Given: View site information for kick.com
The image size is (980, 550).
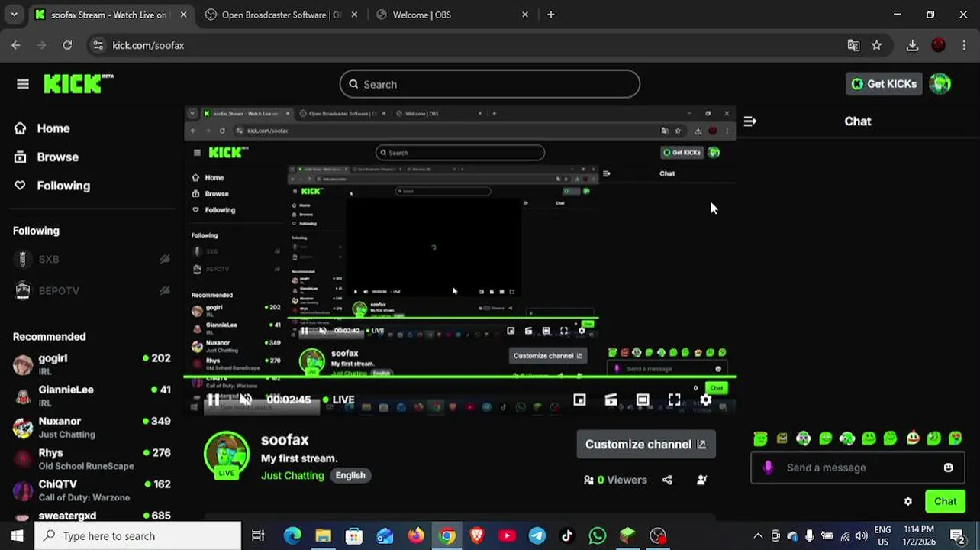Looking at the screenshot, I should tap(98, 45).
